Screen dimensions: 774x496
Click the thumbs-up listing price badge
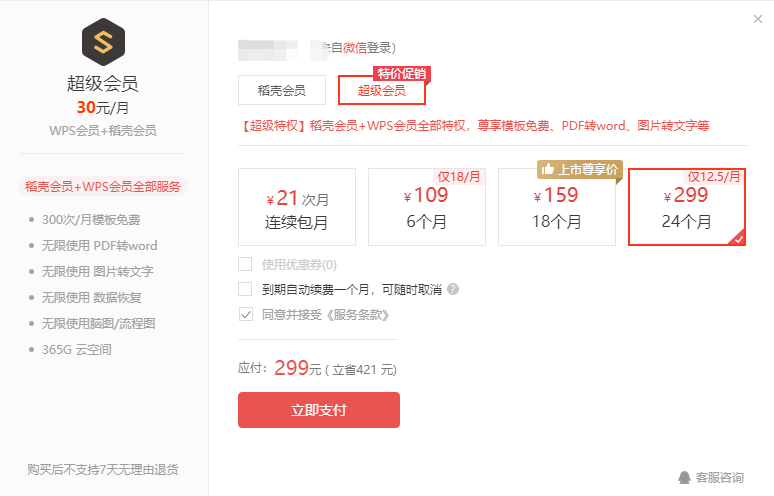coord(580,170)
